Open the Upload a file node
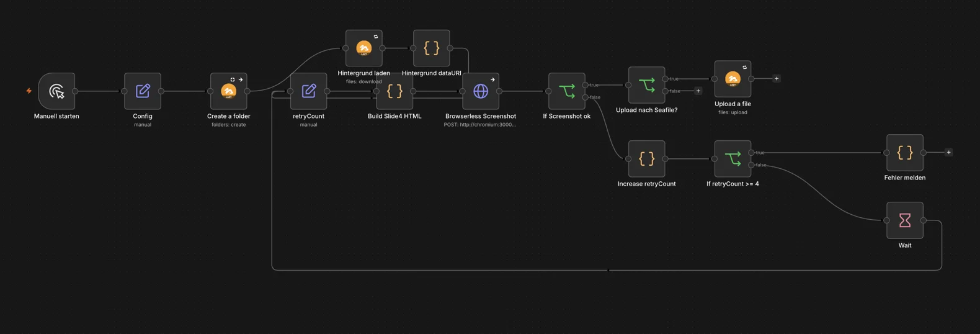Image resolution: width=980 pixels, height=334 pixels. 733,79
